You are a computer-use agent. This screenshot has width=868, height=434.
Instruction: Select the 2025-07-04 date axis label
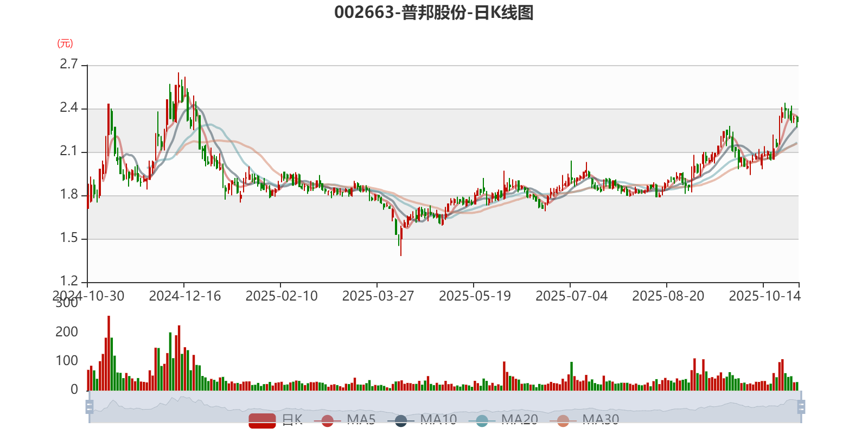click(x=571, y=296)
